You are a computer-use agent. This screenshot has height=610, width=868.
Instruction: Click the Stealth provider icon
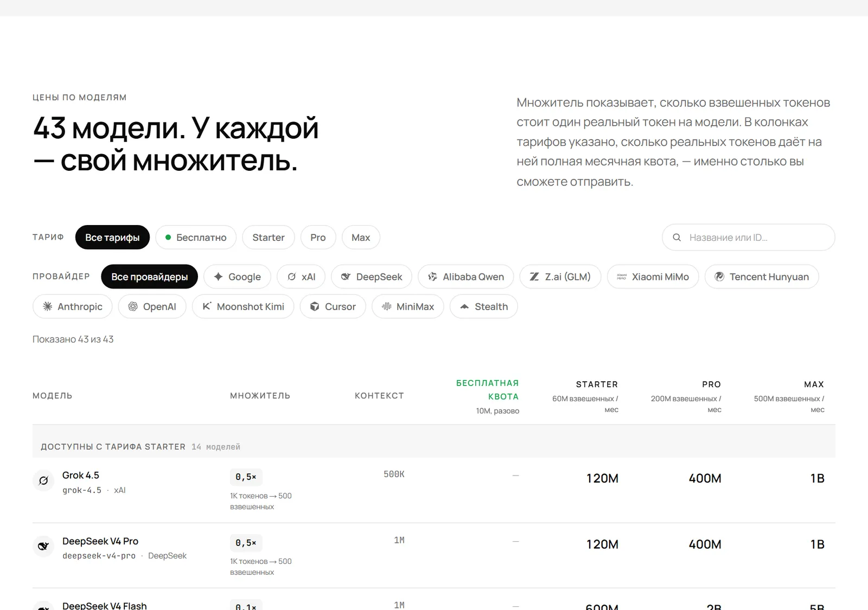(x=464, y=306)
